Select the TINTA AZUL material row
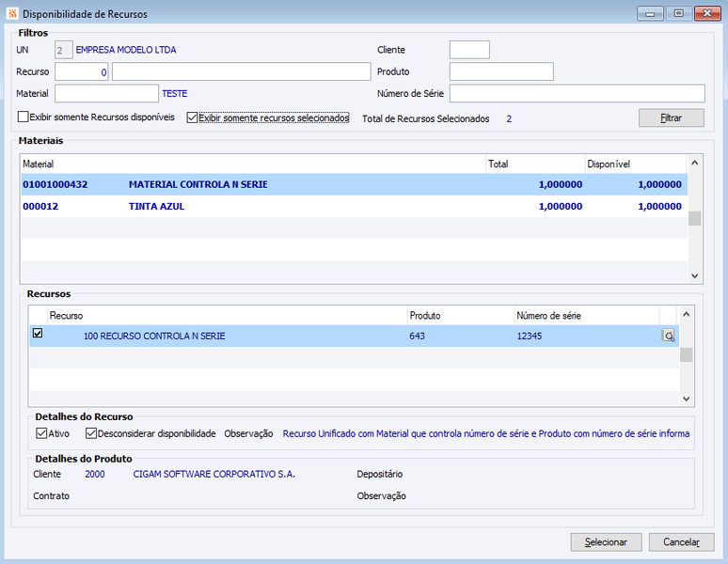This screenshot has height=564, width=728. [355, 207]
